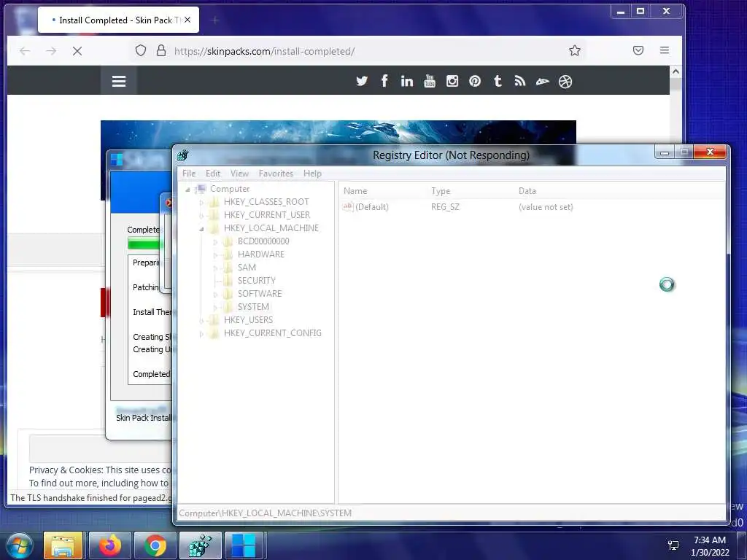Image resolution: width=747 pixels, height=560 pixels.
Task: Click the padlock site security icon
Action: 161,50
